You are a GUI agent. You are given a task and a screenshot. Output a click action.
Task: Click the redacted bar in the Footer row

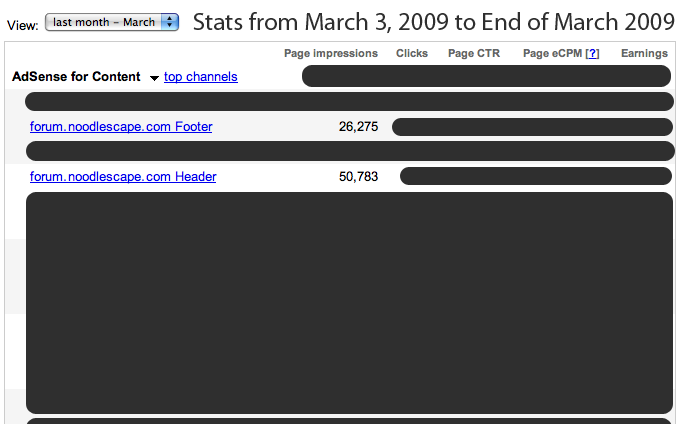click(x=532, y=127)
